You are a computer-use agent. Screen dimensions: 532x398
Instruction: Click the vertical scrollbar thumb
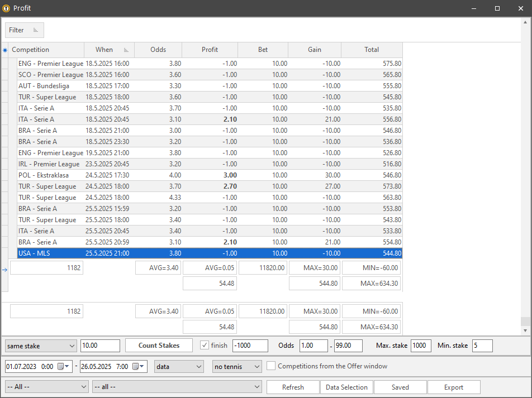point(525,322)
